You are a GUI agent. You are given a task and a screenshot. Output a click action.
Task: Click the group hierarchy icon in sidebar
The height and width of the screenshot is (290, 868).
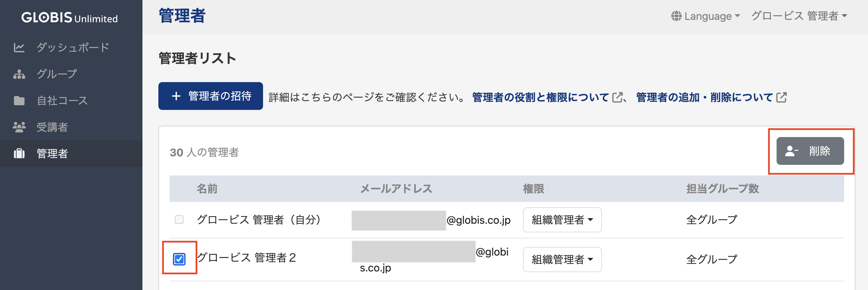click(19, 74)
